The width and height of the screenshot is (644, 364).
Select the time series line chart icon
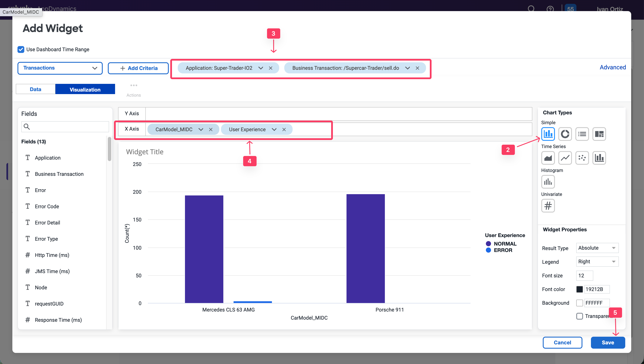coord(565,158)
